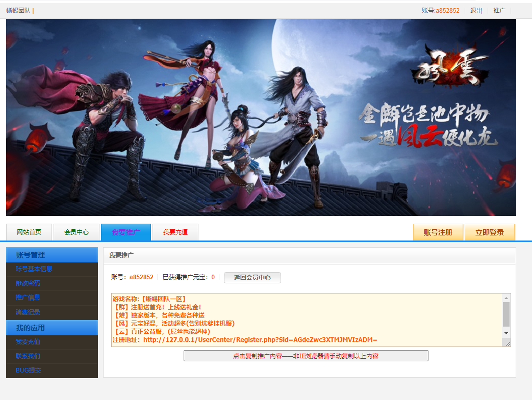
Task: Click the 蜥蜴团队 site title
Action: coord(18,11)
